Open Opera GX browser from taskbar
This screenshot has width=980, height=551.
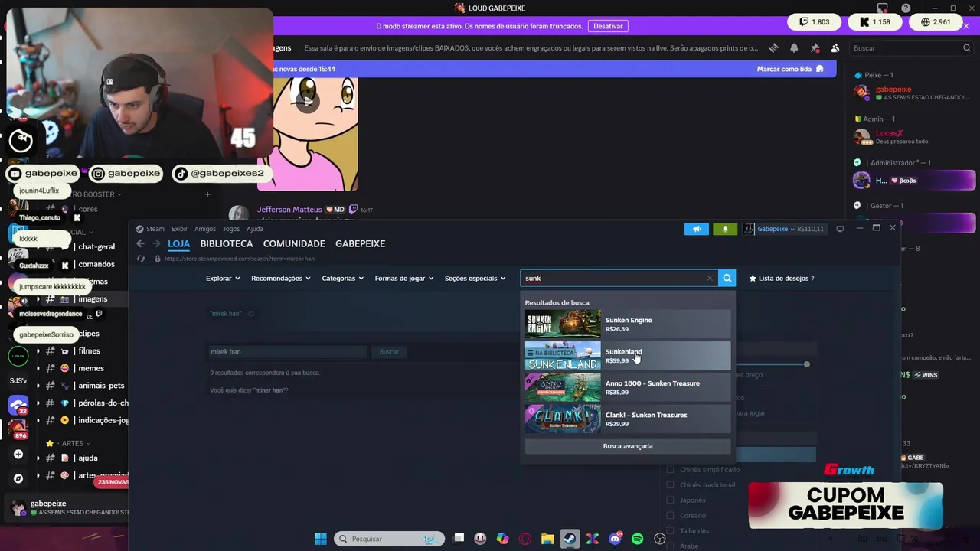coord(525,539)
